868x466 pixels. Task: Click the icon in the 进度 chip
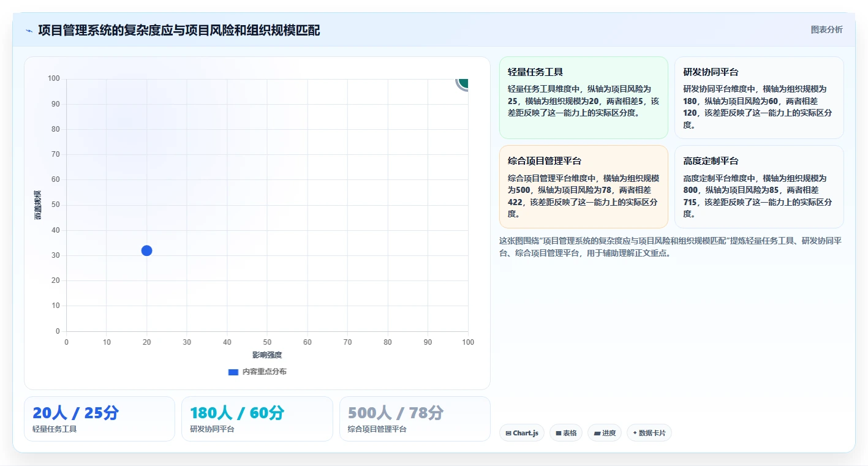click(597, 433)
